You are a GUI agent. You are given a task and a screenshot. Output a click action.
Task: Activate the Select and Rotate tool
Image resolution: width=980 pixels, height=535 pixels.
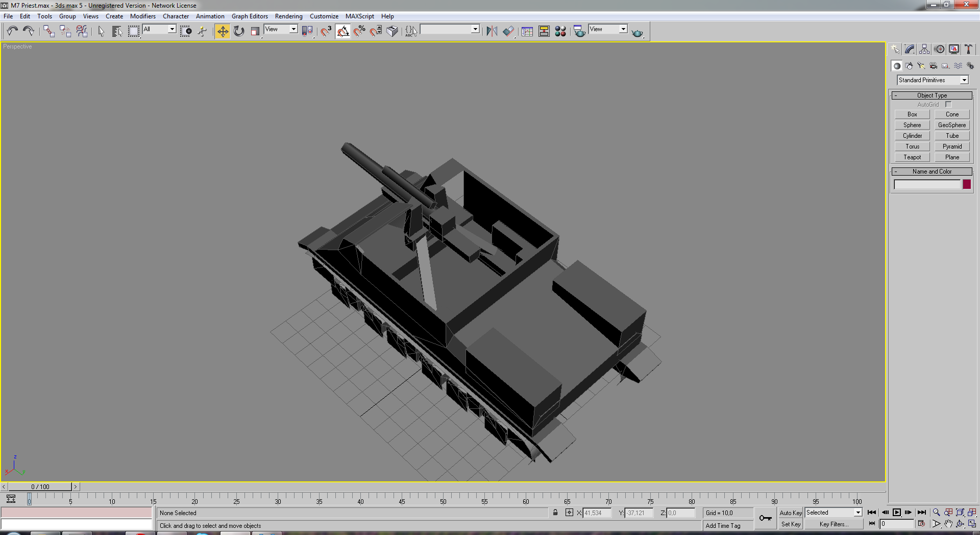click(239, 31)
